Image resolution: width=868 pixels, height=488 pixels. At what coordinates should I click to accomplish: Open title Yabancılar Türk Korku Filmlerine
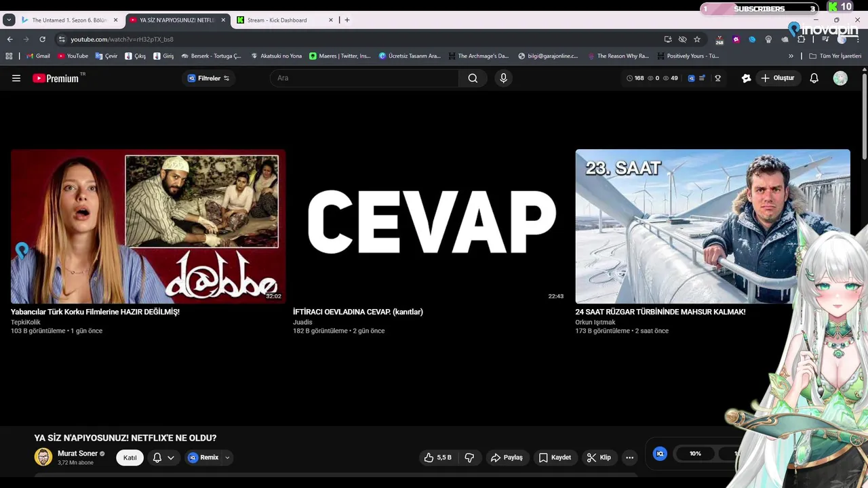(95, 312)
